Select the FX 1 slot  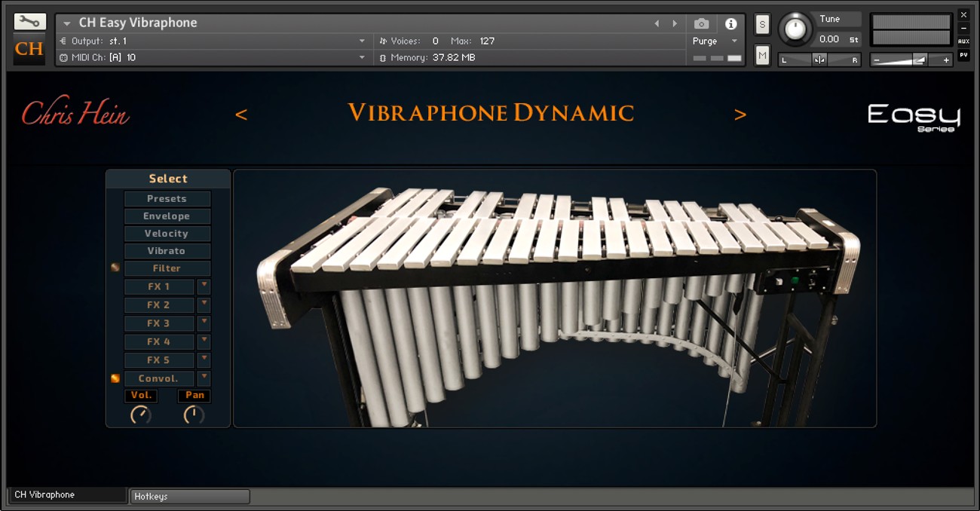click(x=159, y=286)
